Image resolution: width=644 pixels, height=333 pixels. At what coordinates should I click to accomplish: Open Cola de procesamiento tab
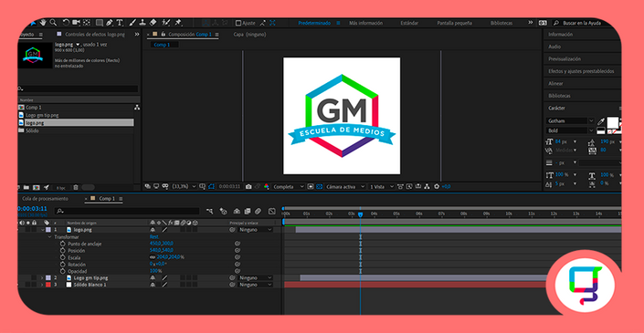pyautogui.click(x=45, y=199)
